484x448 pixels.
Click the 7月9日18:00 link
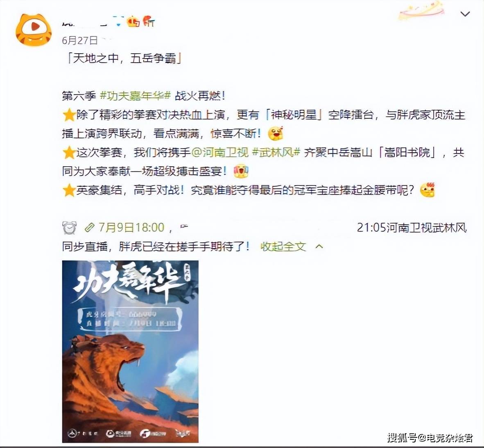coord(131,228)
